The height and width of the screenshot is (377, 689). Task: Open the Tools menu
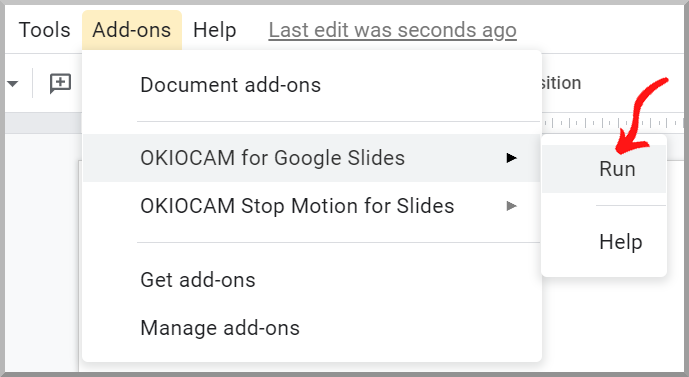[x=44, y=30]
